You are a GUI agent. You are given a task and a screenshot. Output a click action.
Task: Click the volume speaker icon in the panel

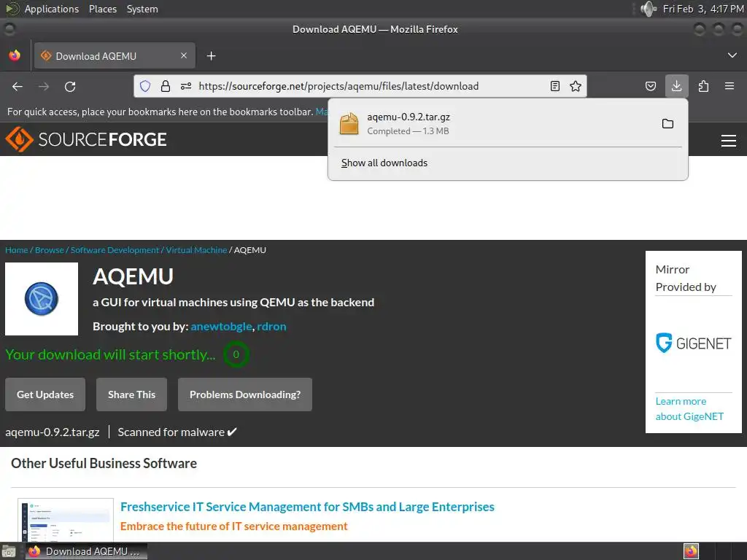648,9
